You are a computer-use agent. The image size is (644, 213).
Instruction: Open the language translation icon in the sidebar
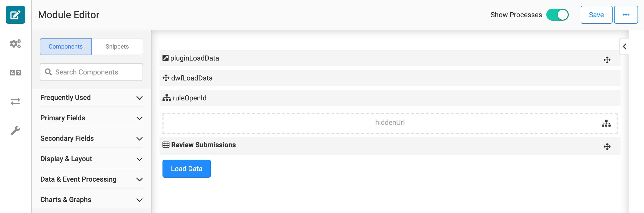point(15,73)
